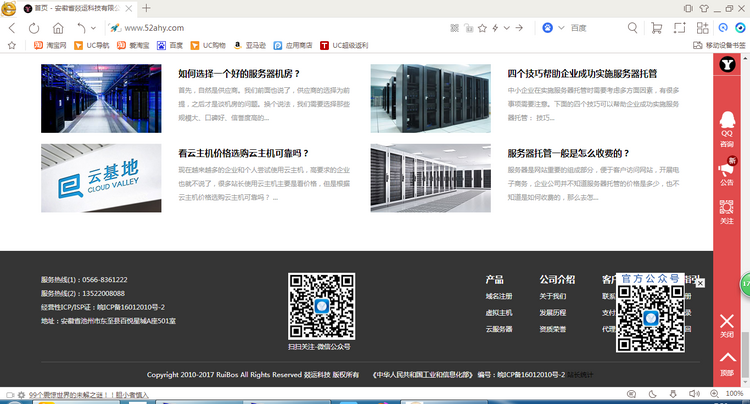Open article 如何选择一个好的服务器机房

(239, 74)
